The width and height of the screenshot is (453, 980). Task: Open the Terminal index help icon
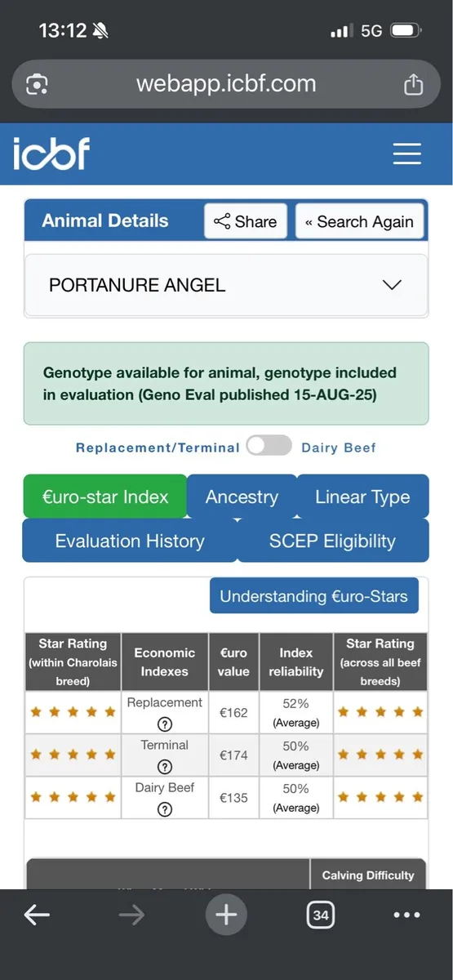(x=165, y=767)
